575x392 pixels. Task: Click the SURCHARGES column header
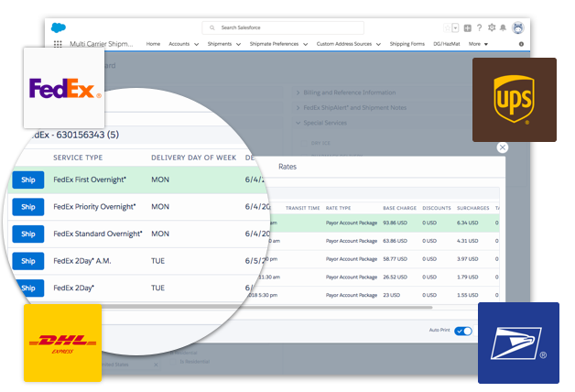point(472,208)
